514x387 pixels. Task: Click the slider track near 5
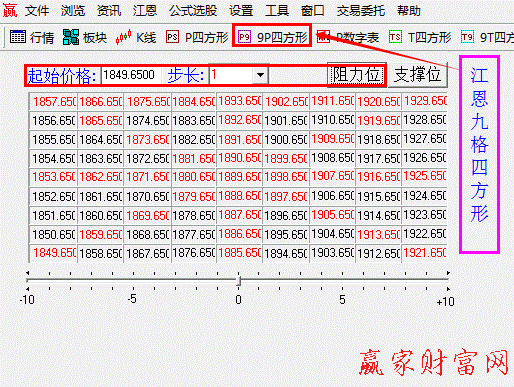[343, 280]
